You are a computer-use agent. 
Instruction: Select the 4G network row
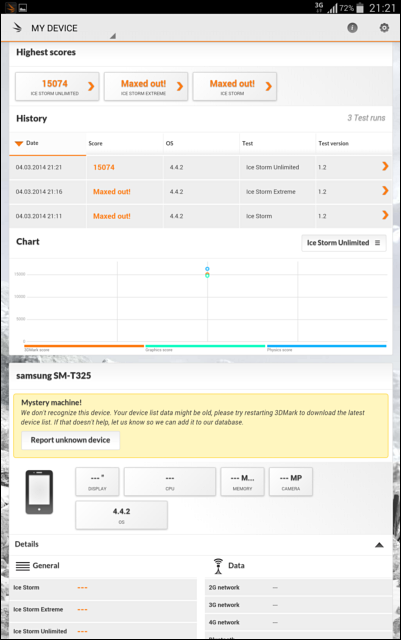(298, 622)
